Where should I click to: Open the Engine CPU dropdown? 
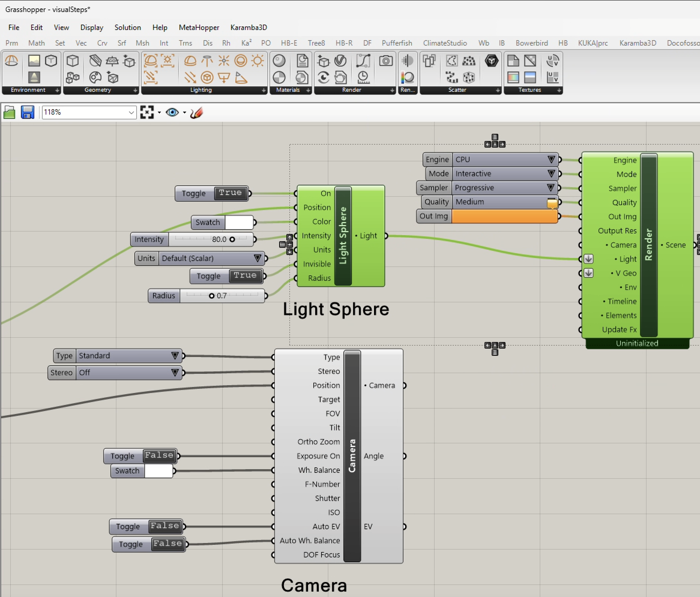(551, 159)
